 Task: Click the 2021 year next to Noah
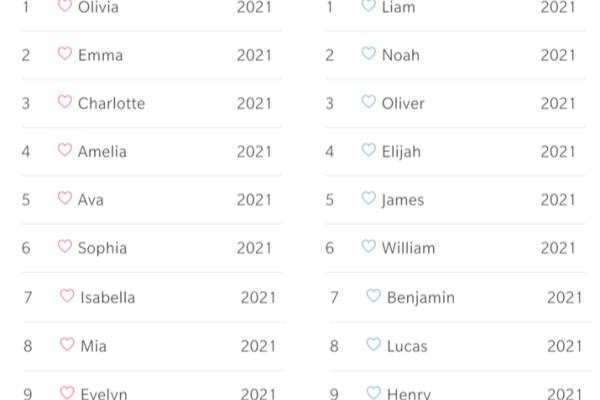[558, 56]
